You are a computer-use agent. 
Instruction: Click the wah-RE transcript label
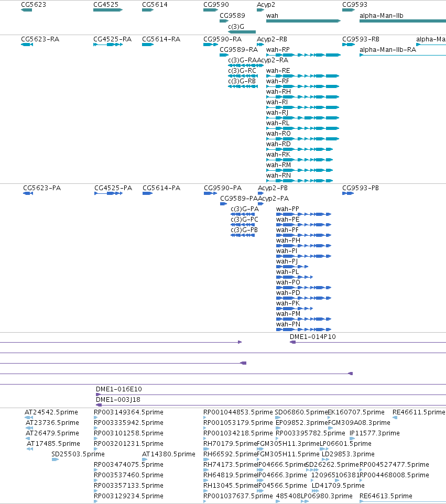(278, 70)
